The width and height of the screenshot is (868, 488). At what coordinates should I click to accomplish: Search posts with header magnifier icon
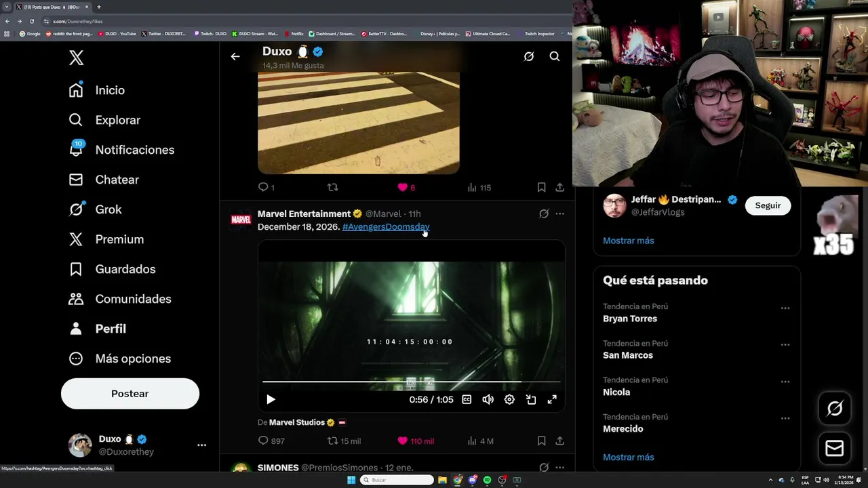[555, 57]
